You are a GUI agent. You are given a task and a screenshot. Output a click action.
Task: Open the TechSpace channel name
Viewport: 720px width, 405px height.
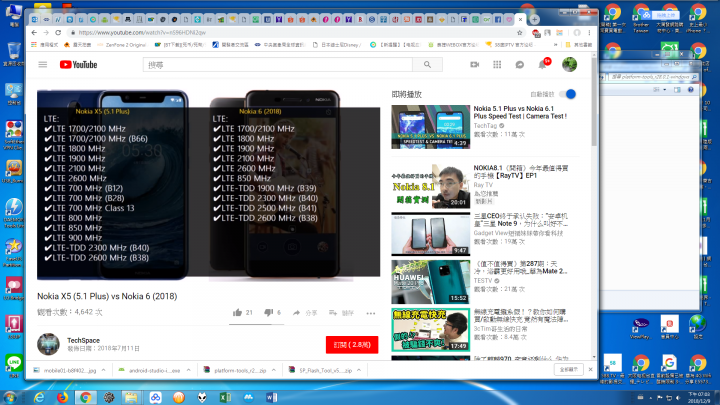pyautogui.click(x=83, y=340)
